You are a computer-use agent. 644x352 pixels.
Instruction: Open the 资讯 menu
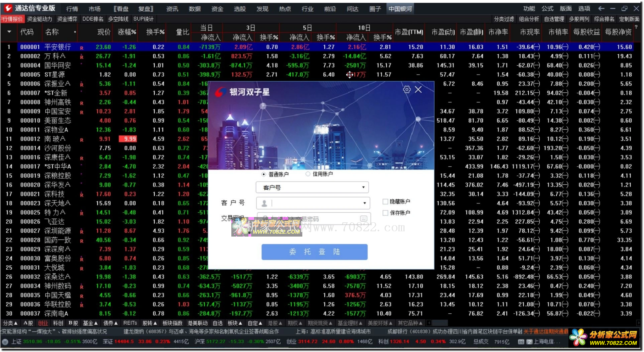[172, 9]
